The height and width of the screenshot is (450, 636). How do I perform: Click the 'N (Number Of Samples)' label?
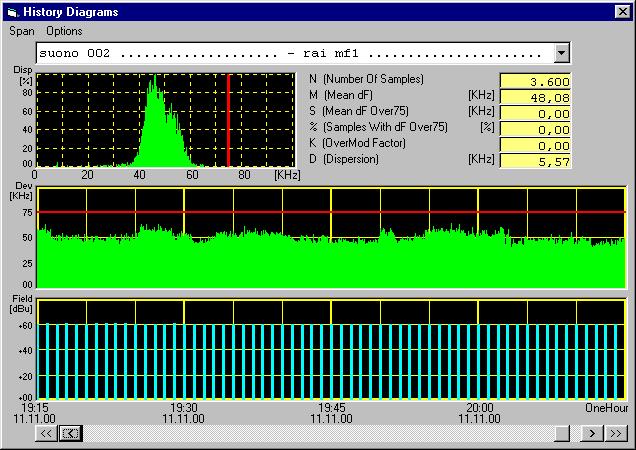coord(366,79)
